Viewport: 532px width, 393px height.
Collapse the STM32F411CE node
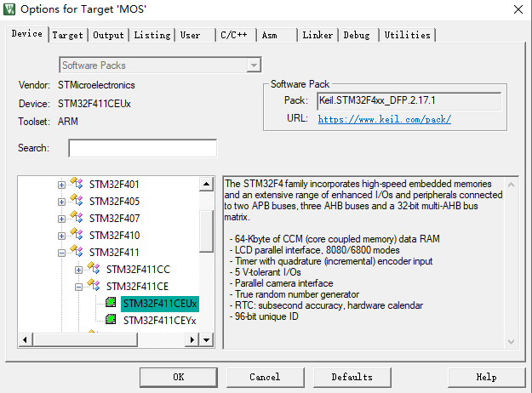[x=78, y=287]
